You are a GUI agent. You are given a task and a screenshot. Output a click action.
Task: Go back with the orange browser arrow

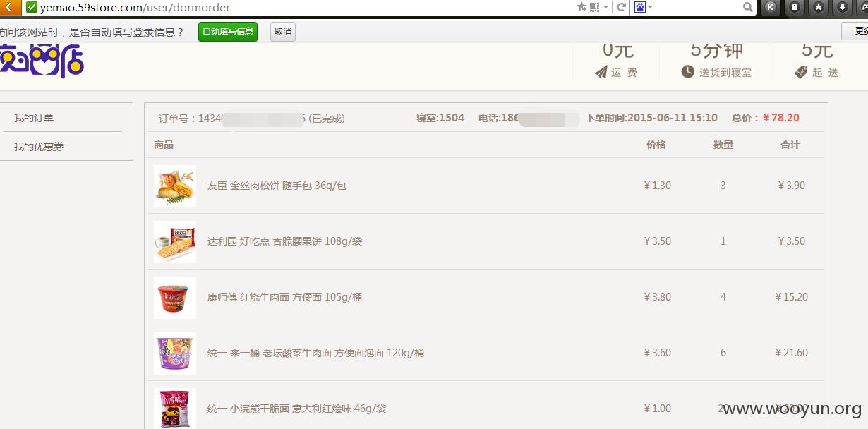[x=10, y=7]
